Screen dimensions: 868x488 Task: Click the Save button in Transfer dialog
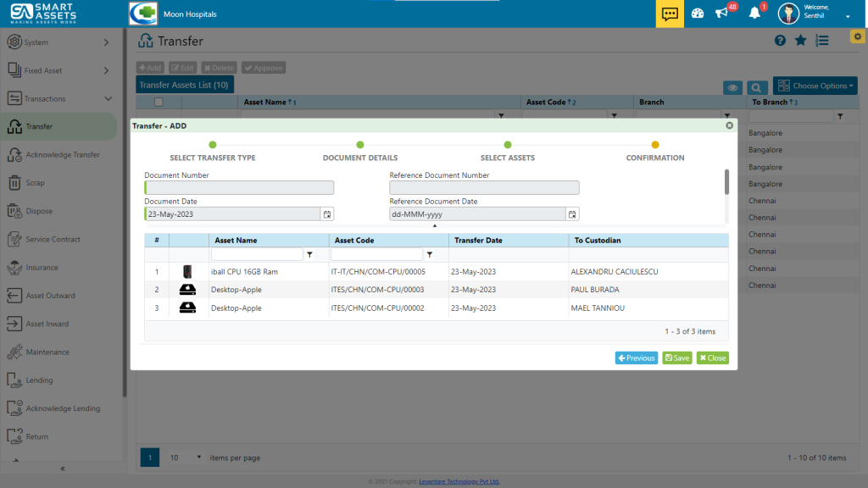pyautogui.click(x=676, y=358)
